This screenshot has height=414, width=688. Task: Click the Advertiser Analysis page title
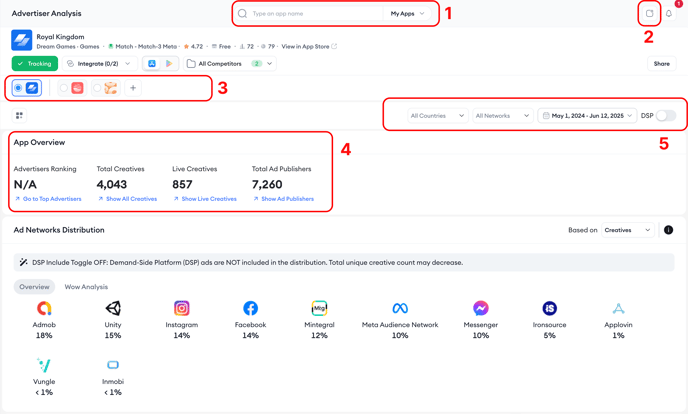47,13
